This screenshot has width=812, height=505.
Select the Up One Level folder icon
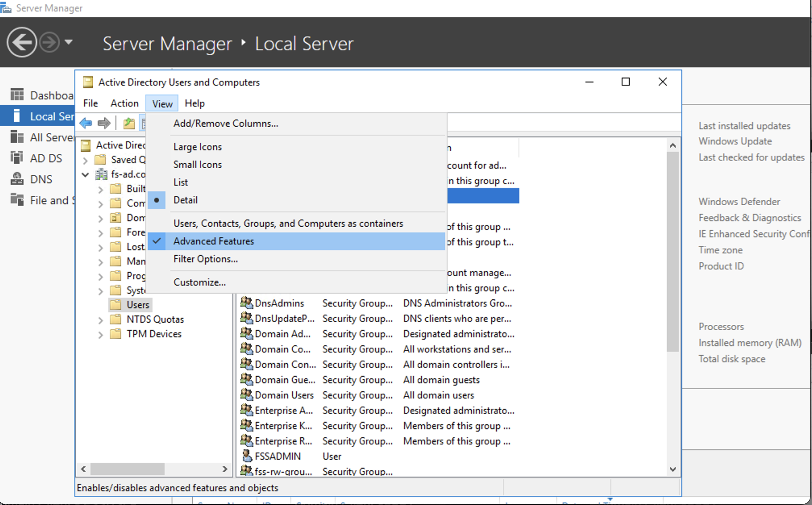pos(129,123)
